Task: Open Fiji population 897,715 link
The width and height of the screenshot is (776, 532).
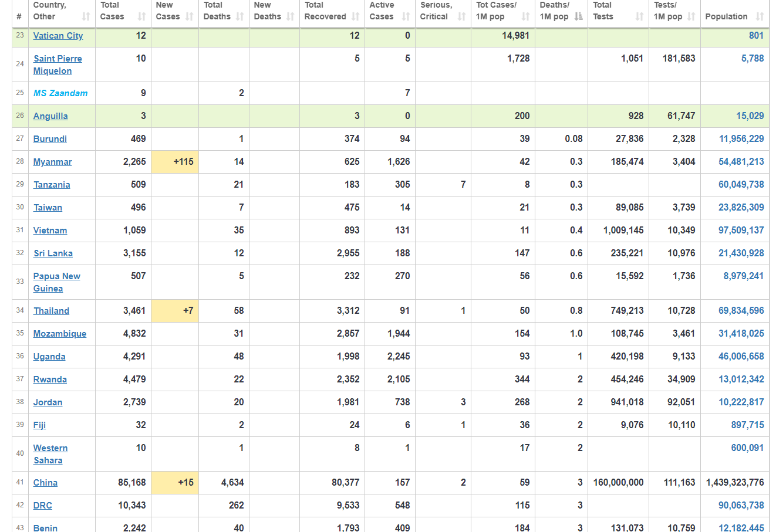Action: pyautogui.click(x=747, y=425)
